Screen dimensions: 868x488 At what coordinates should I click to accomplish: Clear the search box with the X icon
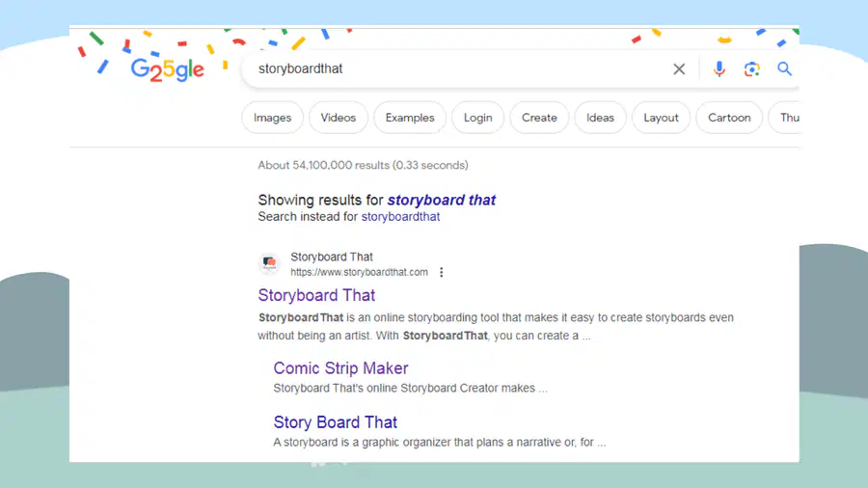tap(679, 69)
